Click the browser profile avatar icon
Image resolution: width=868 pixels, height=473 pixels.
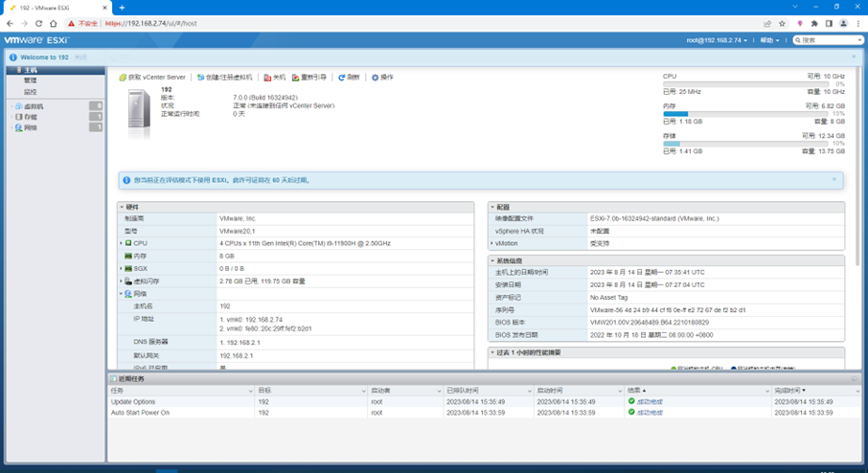(843, 23)
